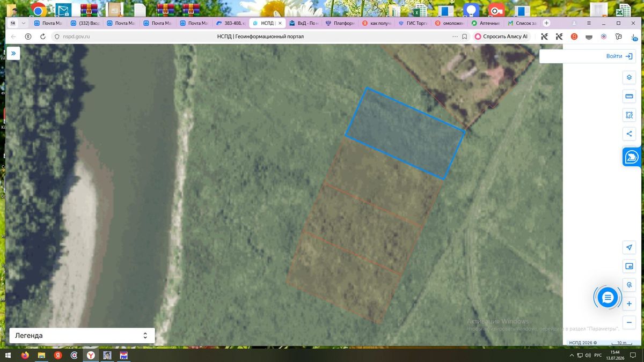Open File Explorer from the taskbar

tap(41, 355)
